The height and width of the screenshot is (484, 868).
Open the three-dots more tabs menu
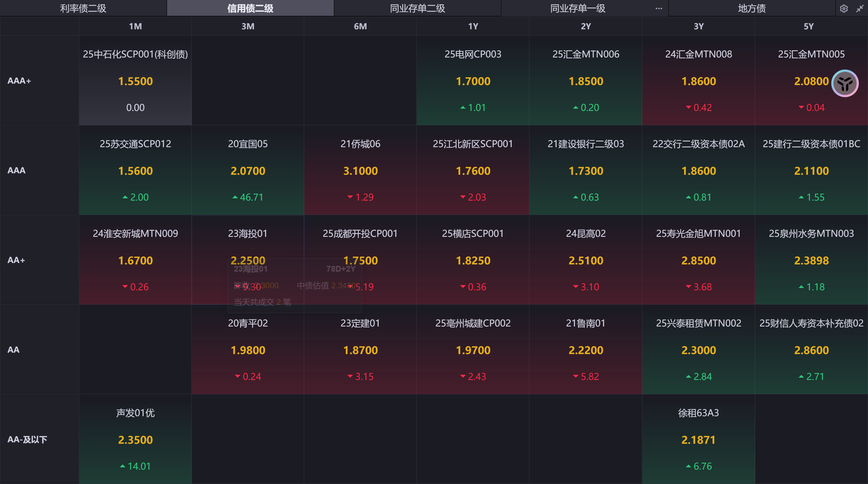click(x=659, y=8)
